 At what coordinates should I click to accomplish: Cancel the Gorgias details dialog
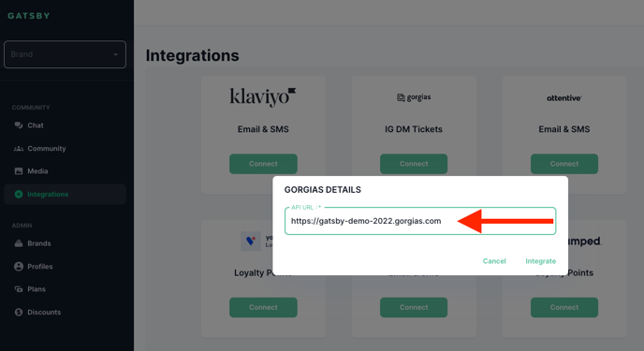[x=494, y=261]
